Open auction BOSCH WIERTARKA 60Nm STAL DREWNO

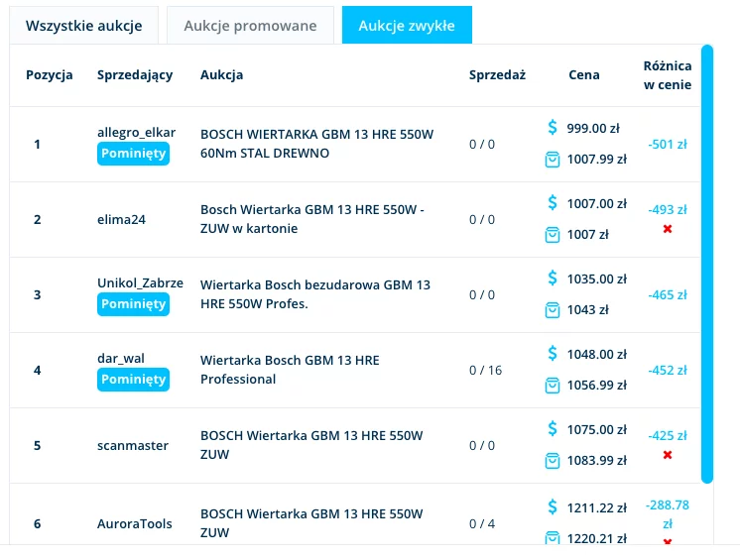tap(316, 144)
